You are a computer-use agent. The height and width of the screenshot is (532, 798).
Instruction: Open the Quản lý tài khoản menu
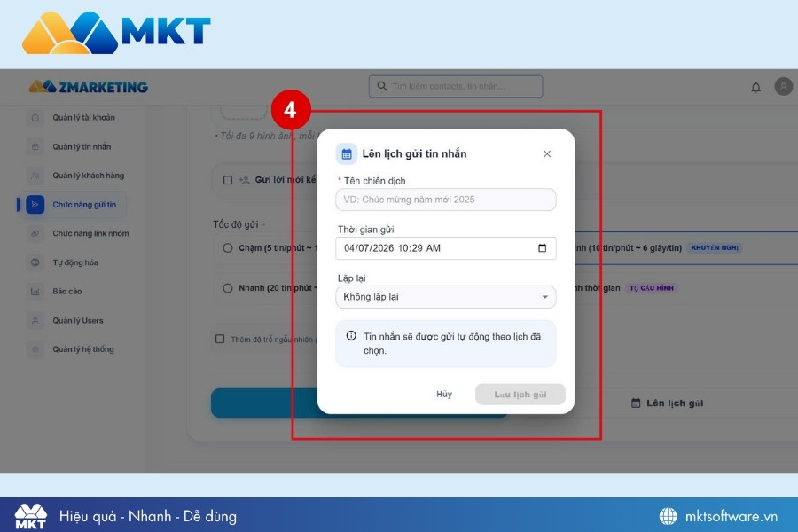click(82, 117)
